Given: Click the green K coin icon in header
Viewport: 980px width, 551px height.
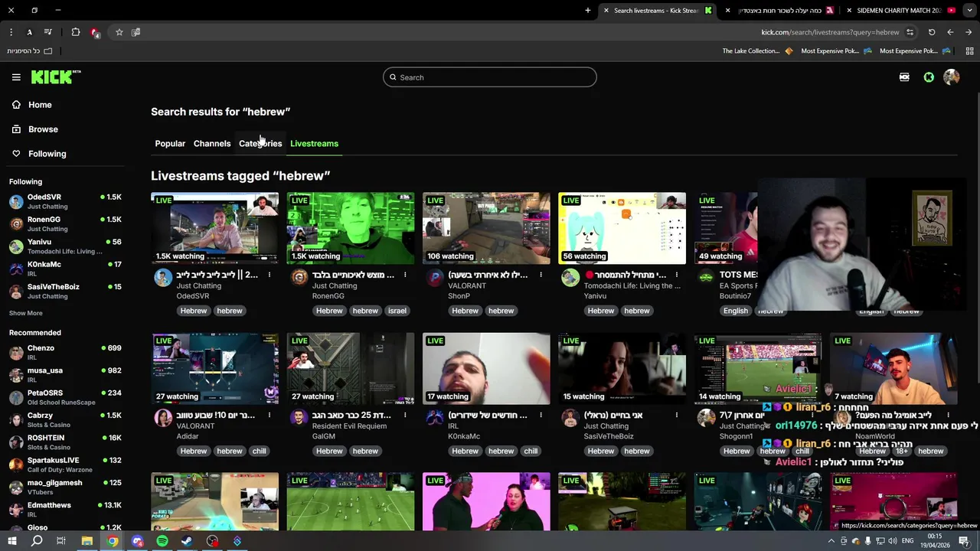Looking at the screenshot, I should click(x=929, y=77).
